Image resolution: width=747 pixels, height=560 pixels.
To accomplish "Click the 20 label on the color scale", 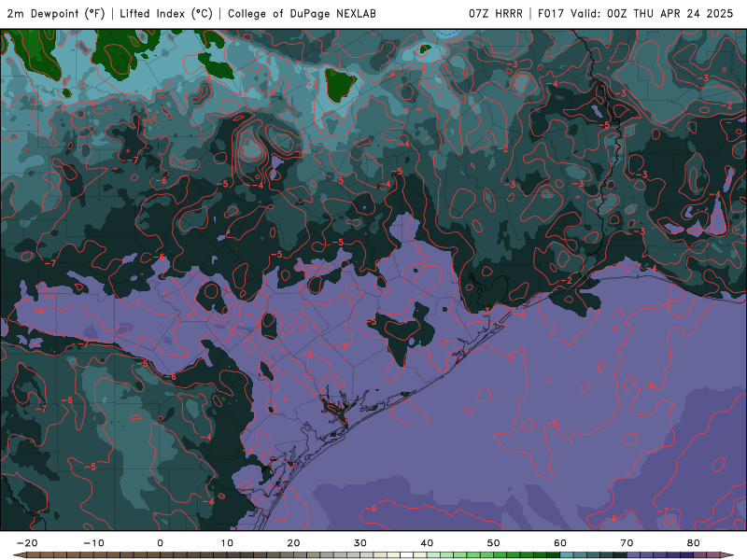I will (x=293, y=543).
